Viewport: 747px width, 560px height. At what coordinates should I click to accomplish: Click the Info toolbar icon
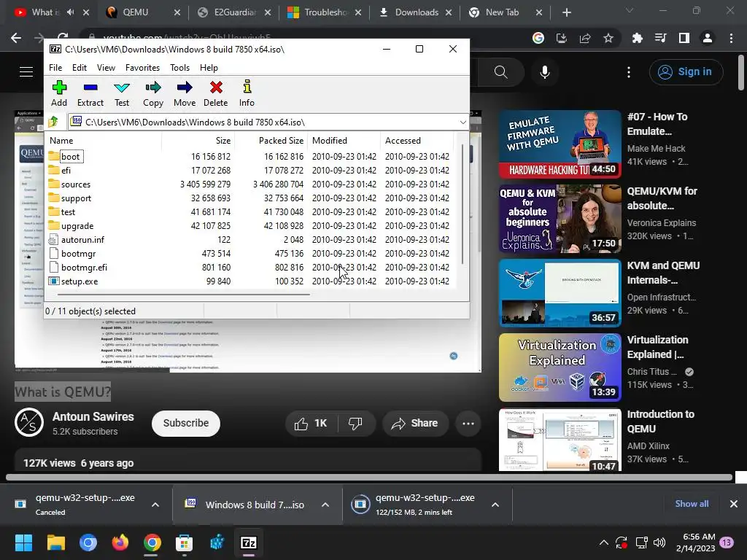pyautogui.click(x=247, y=93)
